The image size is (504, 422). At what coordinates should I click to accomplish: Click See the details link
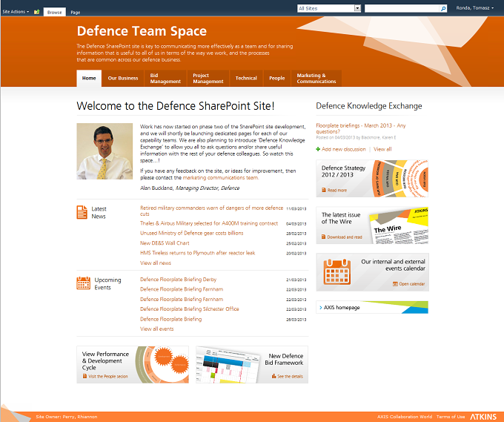click(x=290, y=376)
